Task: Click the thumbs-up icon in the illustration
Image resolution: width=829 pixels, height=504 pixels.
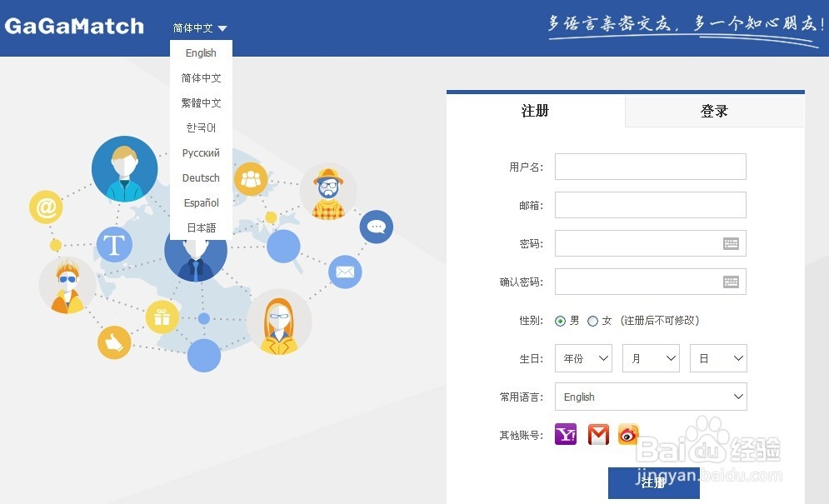Action: [114, 342]
